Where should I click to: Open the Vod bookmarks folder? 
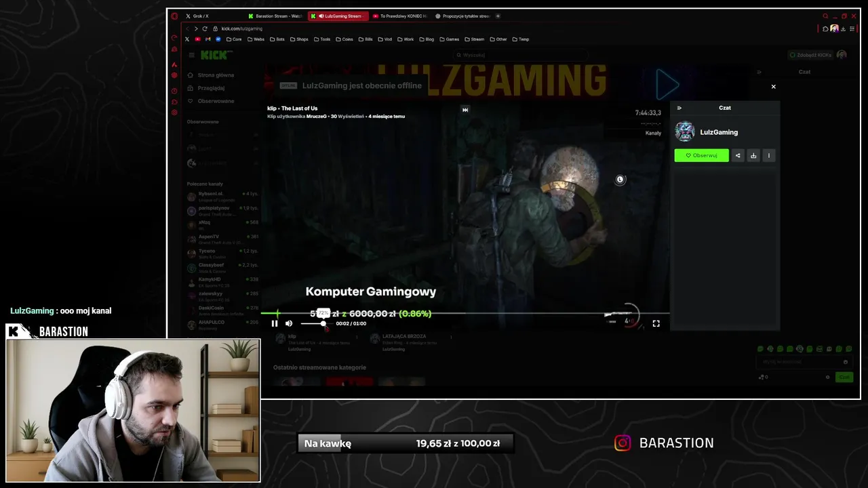tap(385, 39)
